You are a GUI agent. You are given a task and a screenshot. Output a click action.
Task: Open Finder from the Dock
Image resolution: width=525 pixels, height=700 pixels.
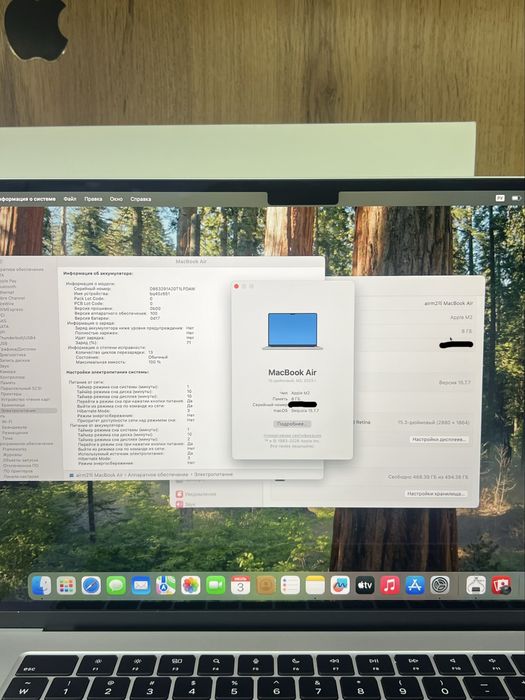tap(41, 585)
